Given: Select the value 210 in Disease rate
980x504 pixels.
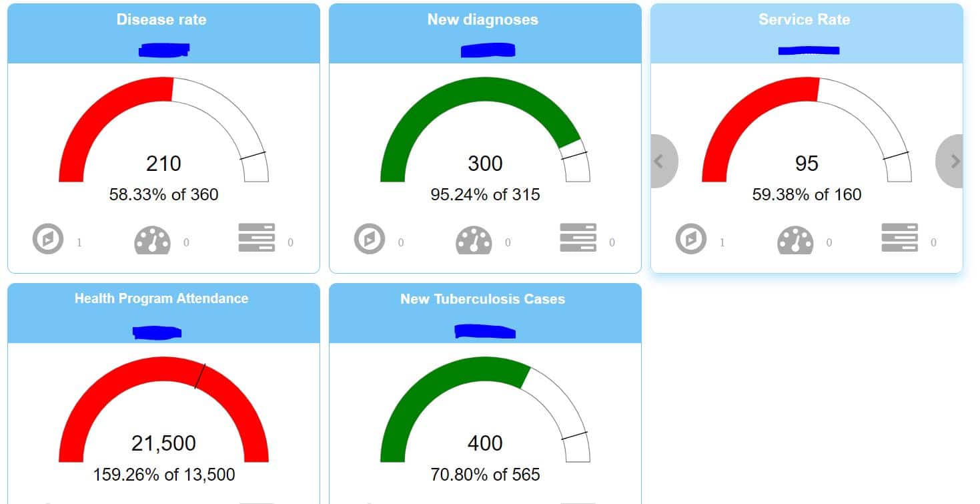Looking at the screenshot, I should point(163,164).
